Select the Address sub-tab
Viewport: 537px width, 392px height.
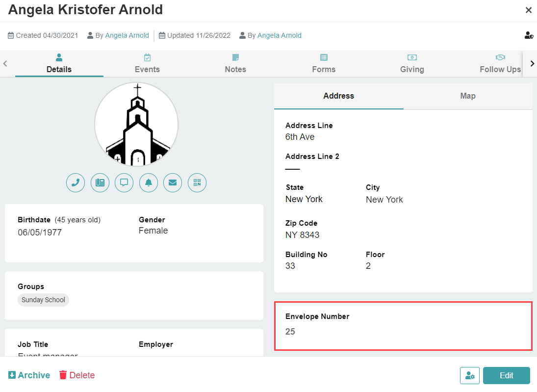click(x=339, y=96)
